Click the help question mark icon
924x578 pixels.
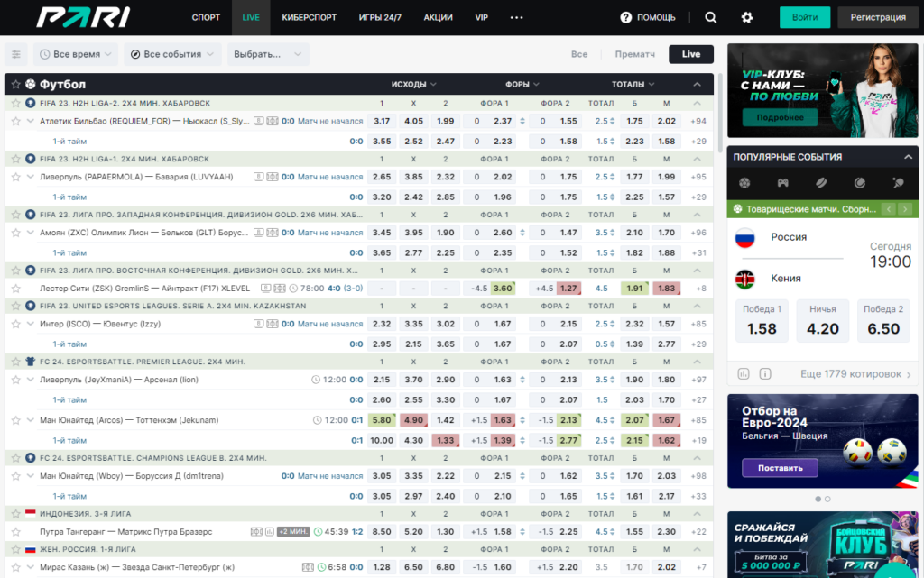tap(626, 18)
